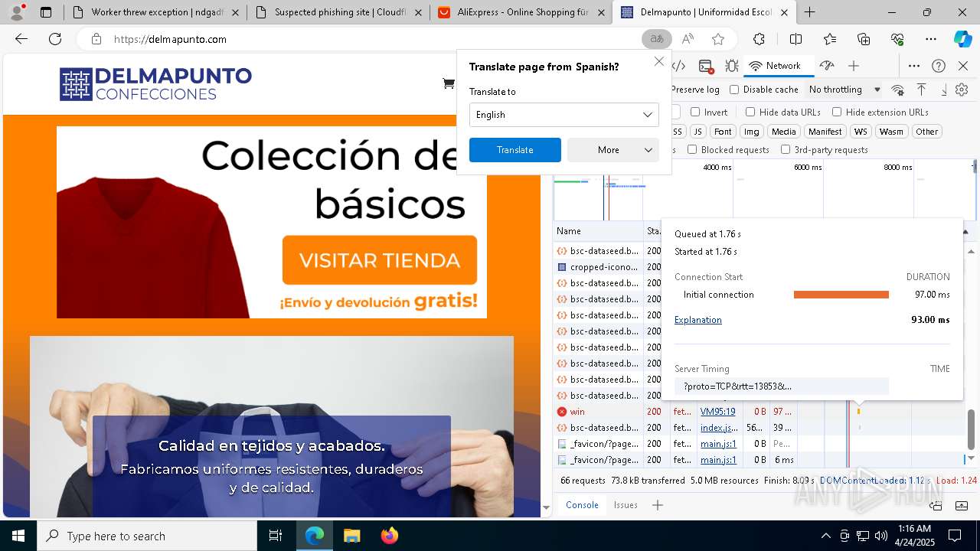Open the Performance gauge panel

[x=826, y=66]
